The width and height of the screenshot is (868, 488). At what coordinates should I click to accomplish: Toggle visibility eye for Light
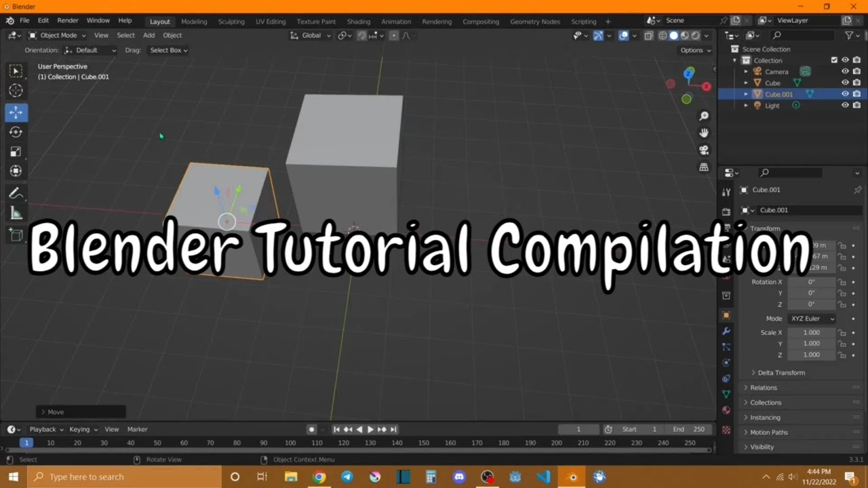[845, 105]
